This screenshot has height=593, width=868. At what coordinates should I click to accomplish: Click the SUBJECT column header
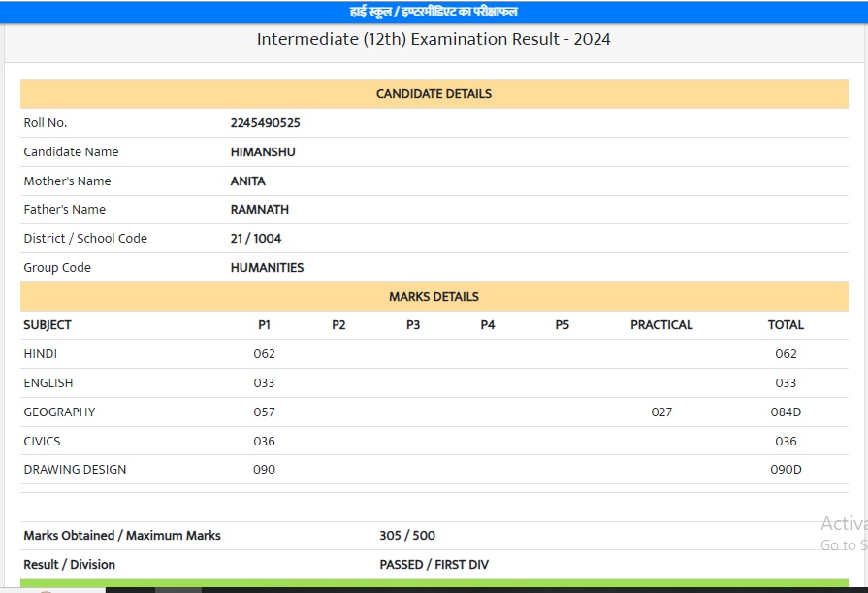click(x=48, y=325)
